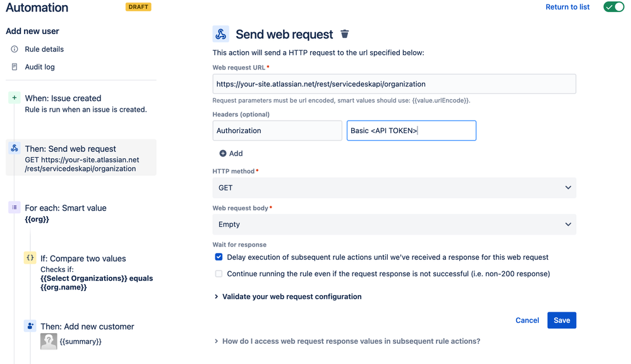Click the unknown user avatar thumbnail
The height and width of the screenshot is (364, 631).
49,341
